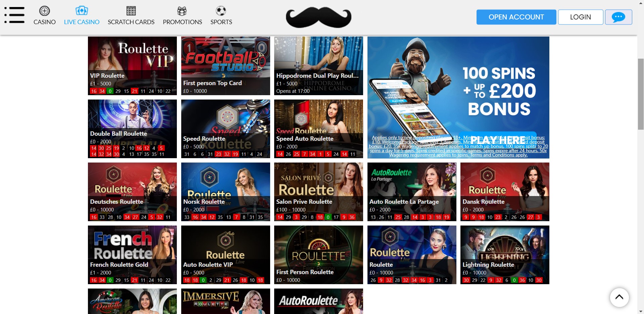This screenshot has width=644, height=314.
Task: Click the Open Account button
Action: 516,17
